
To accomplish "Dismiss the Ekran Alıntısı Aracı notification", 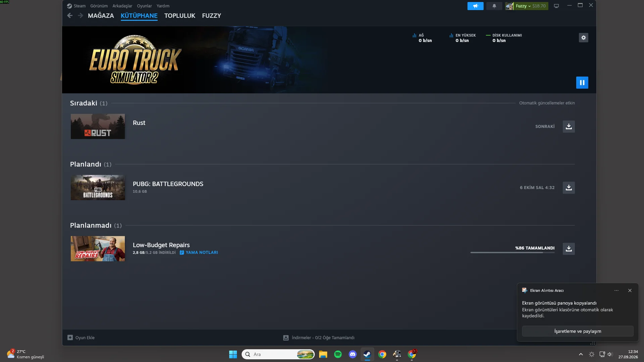I will point(630,291).
